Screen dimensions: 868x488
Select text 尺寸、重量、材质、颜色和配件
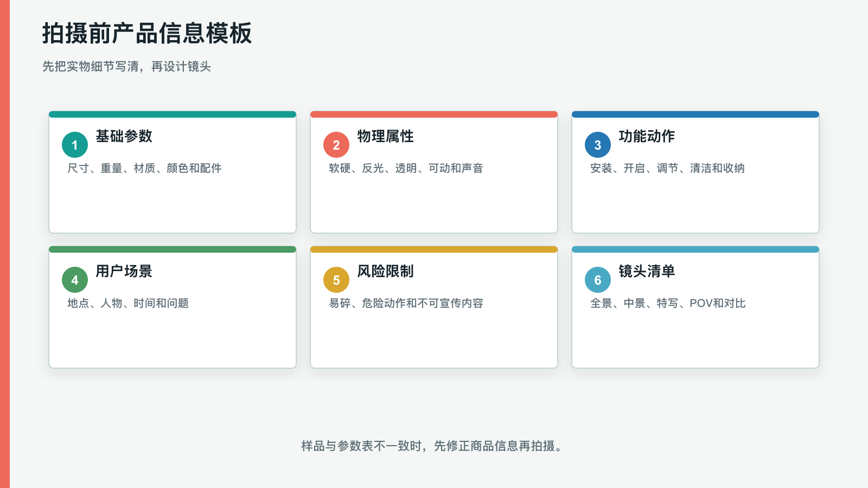click(144, 168)
